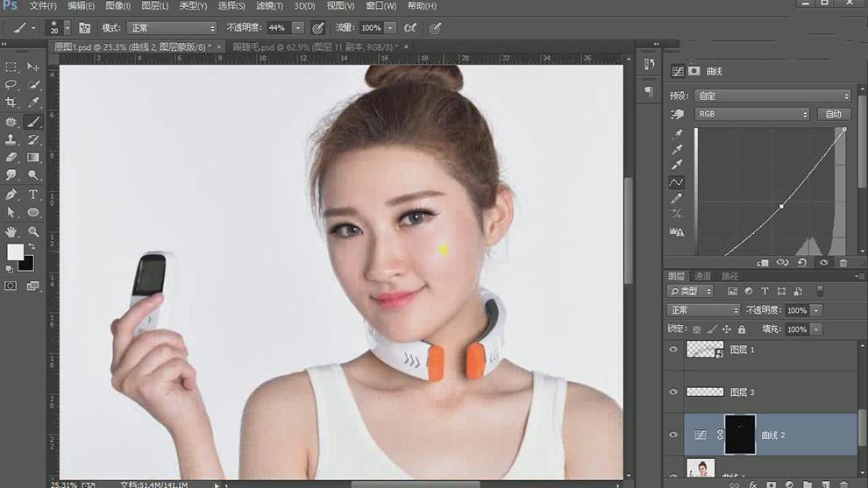This screenshot has width=868, height=488.
Task: Pick the Clone Stamp tool
Action: pos(11,140)
